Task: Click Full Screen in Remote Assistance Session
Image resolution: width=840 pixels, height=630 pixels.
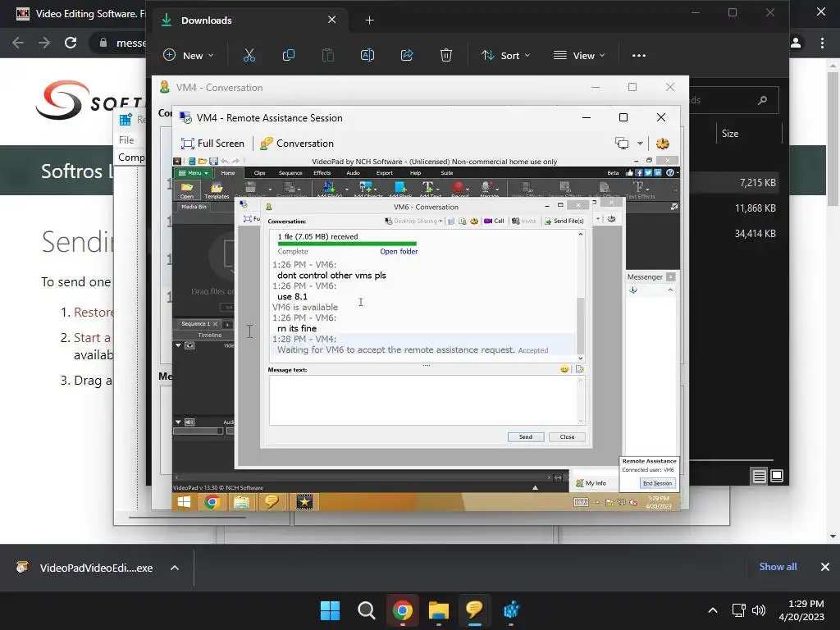Action: [x=212, y=144]
